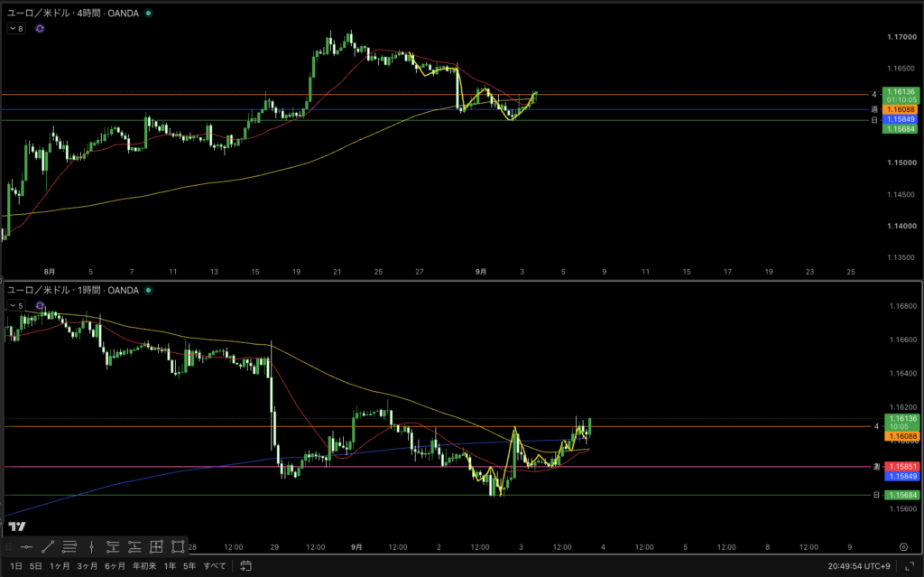The width and height of the screenshot is (924, 577).
Task: Select the long position tool
Action: click(134, 547)
